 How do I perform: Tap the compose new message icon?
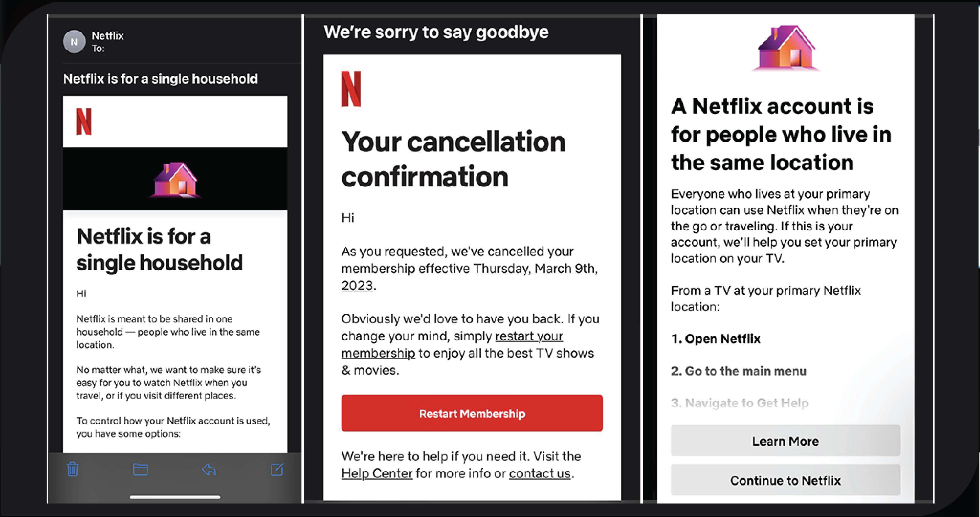point(277,469)
